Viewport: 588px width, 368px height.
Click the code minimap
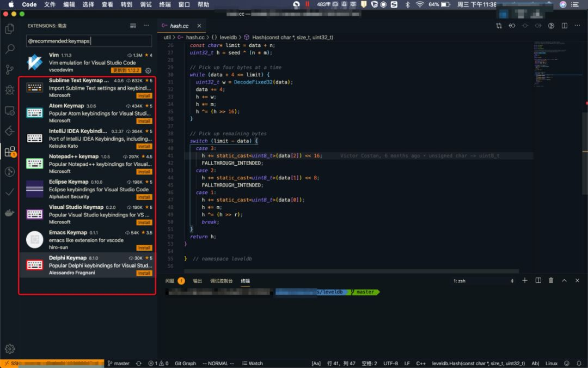pyautogui.click(x=556, y=64)
